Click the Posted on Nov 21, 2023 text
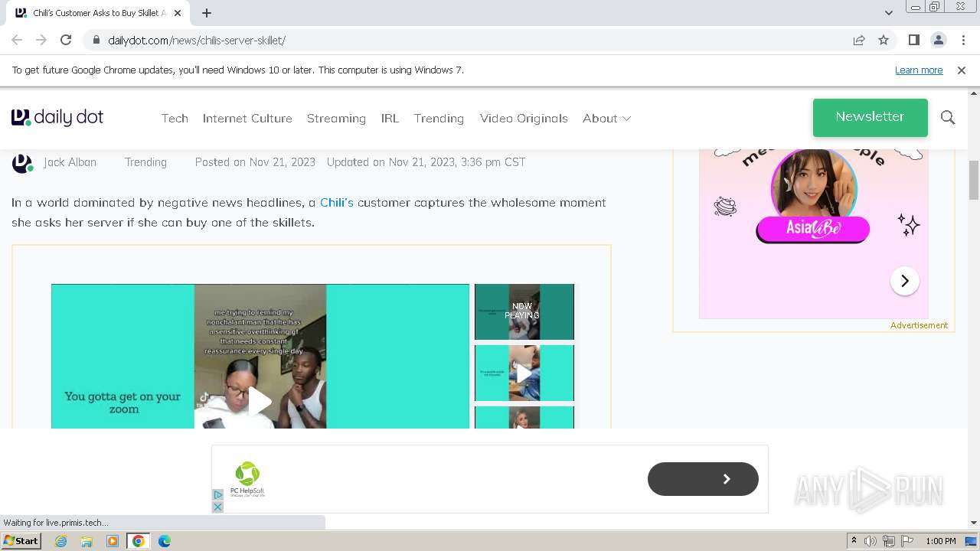Image resolution: width=980 pixels, height=551 pixels. [255, 161]
